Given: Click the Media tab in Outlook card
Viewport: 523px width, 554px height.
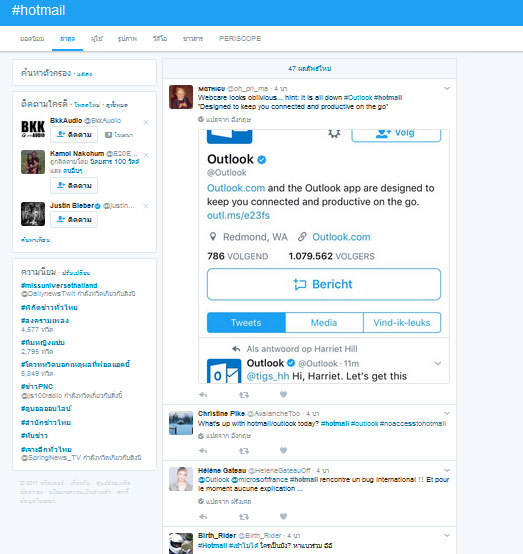Looking at the screenshot, I should pos(324,323).
